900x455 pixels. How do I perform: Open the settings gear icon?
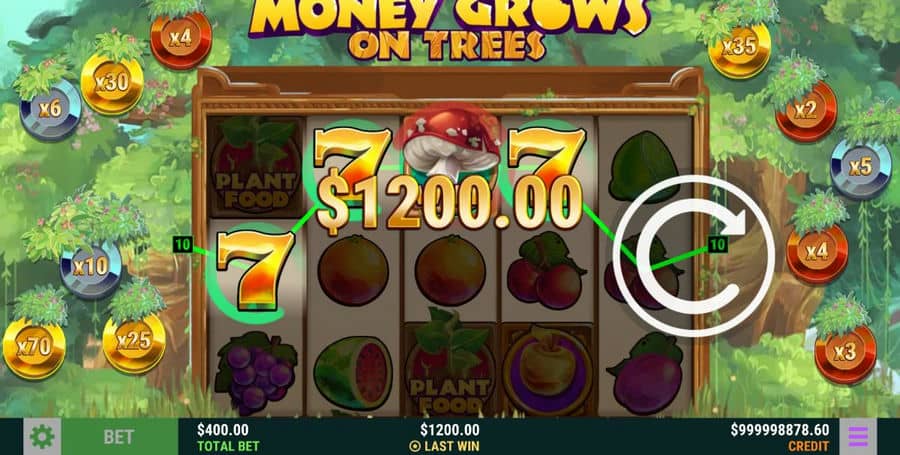tap(42, 437)
